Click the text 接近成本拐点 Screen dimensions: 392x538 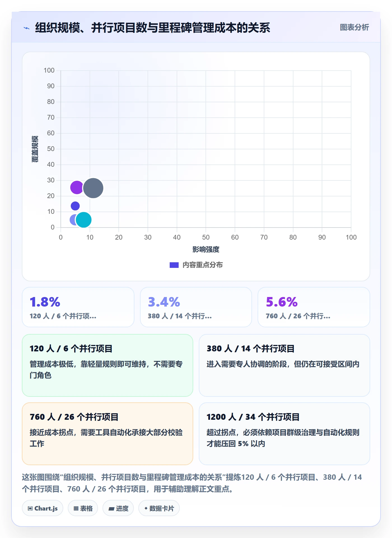click(x=52, y=432)
